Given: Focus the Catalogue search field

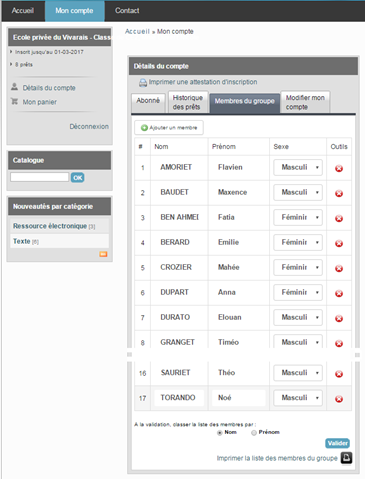Looking at the screenshot, I should (39, 177).
